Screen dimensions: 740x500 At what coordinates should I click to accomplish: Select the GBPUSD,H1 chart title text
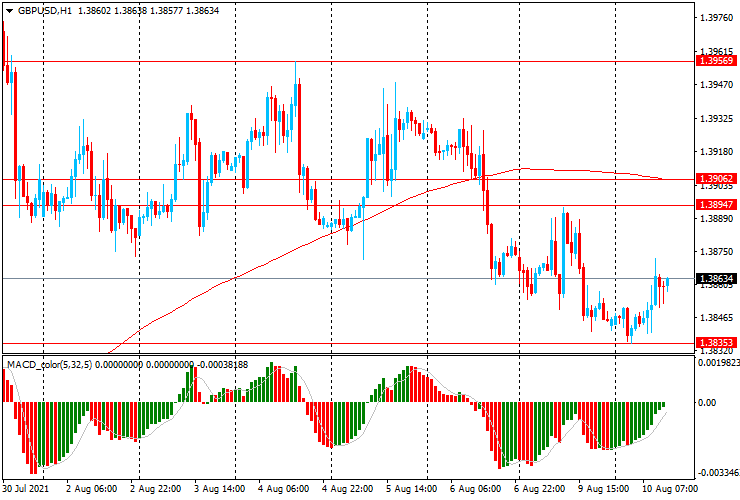45,10
